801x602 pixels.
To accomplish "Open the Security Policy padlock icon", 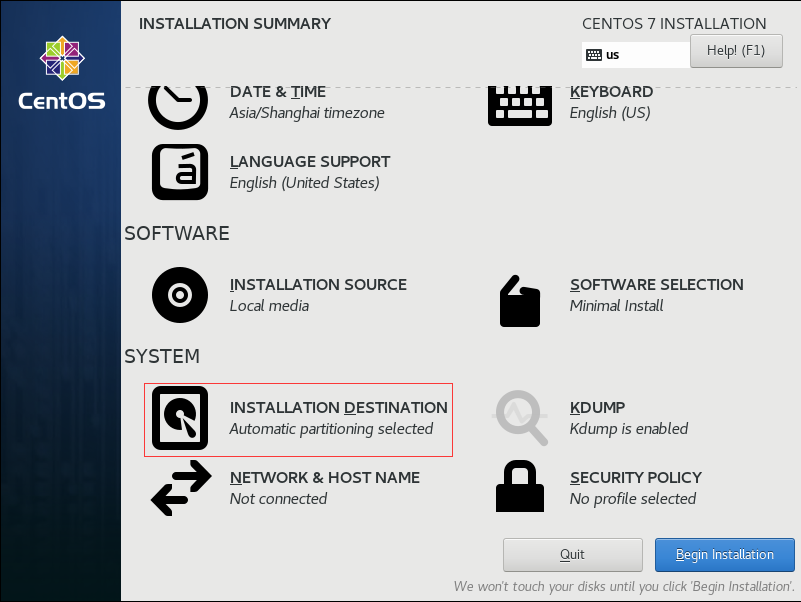I will pos(520,486).
